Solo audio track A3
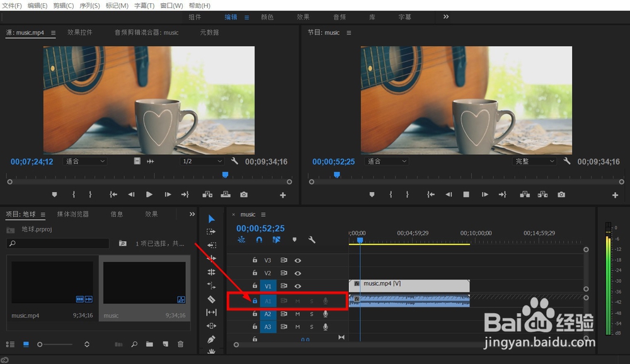Viewport: 630px width, 364px height. tap(311, 327)
